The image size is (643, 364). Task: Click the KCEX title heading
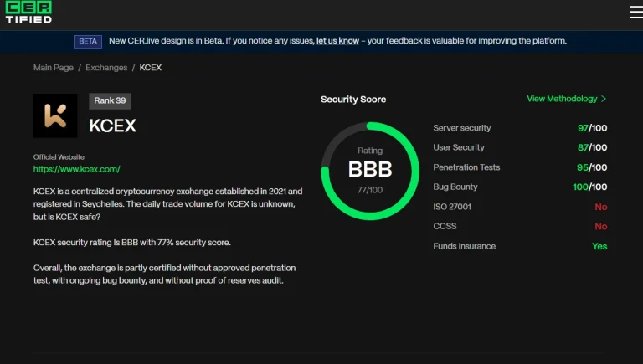(x=113, y=126)
